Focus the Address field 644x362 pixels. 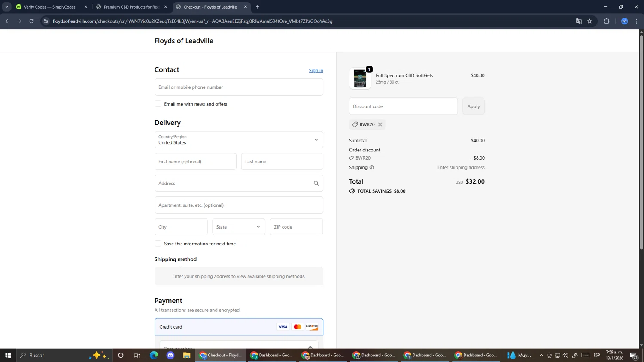click(x=239, y=184)
